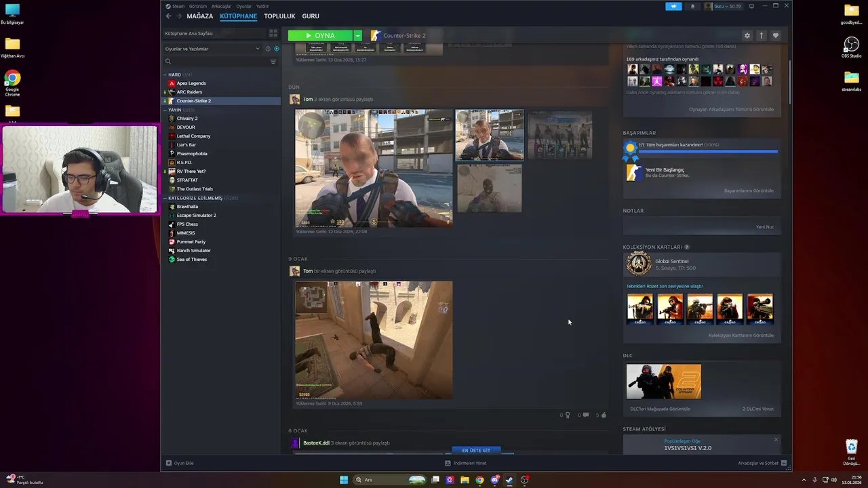868x488 pixels.
Task: Switch to collections grid view icon
Action: [x=273, y=33]
